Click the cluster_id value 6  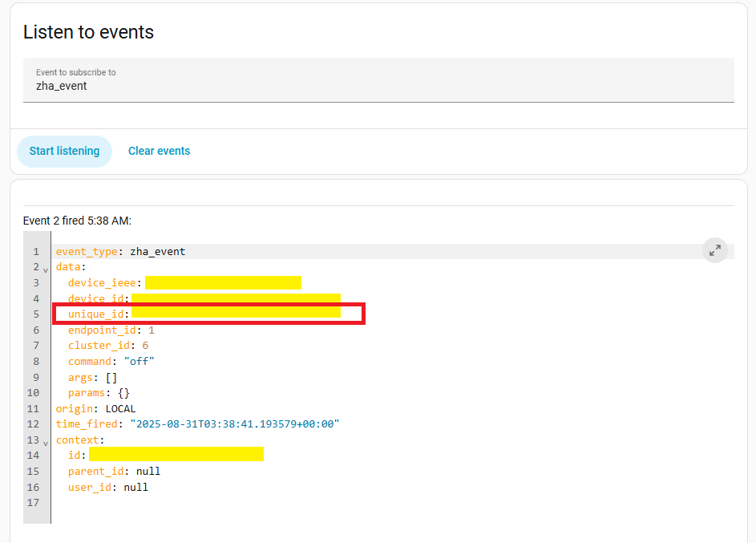[x=145, y=346]
